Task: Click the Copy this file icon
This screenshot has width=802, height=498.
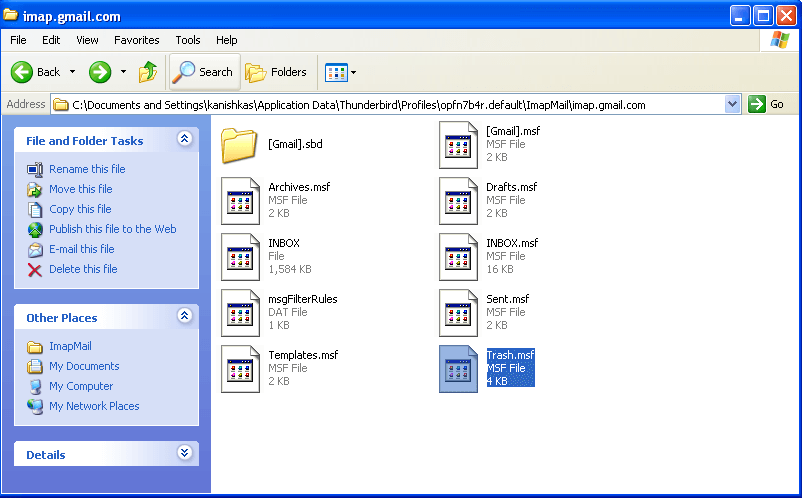Action: click(35, 210)
